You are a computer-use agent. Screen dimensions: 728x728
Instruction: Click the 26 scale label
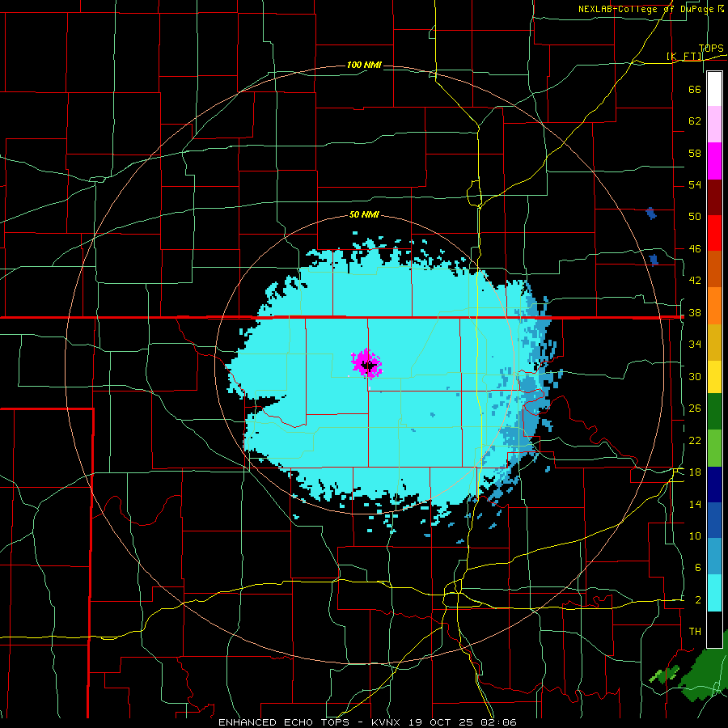tap(695, 408)
